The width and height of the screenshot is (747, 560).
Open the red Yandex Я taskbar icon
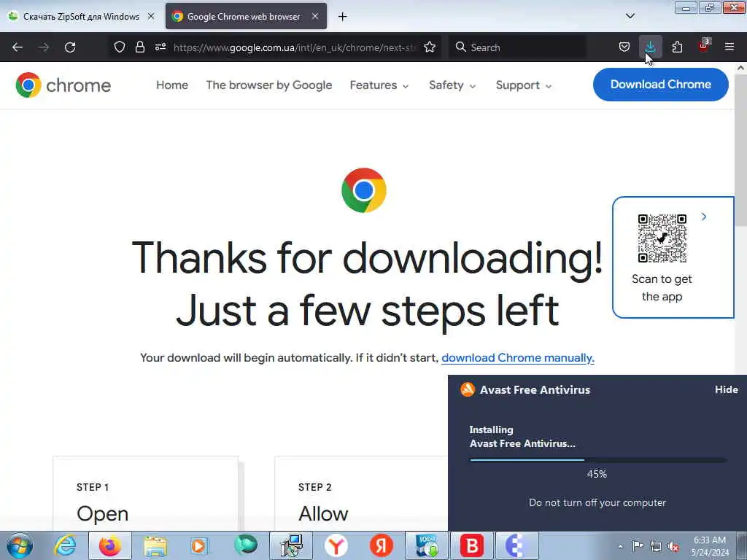click(x=381, y=545)
